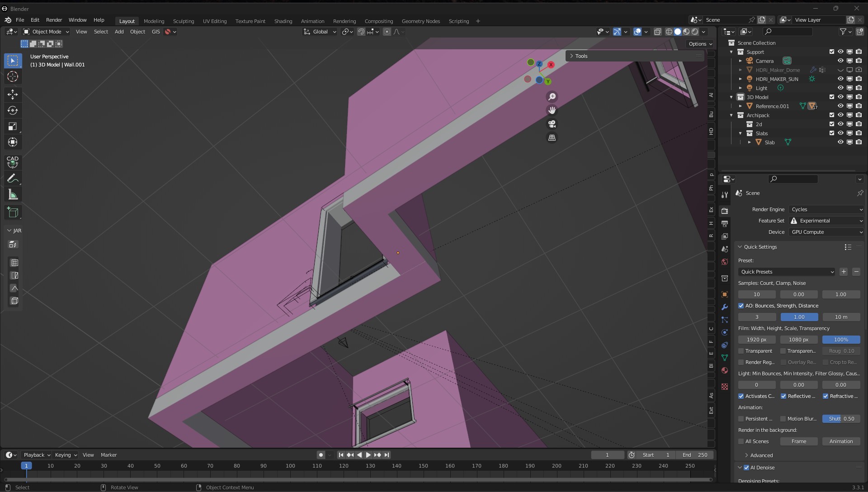Uncheck the Archipack collection checkbox
The height and width of the screenshot is (492, 868).
[x=832, y=115]
